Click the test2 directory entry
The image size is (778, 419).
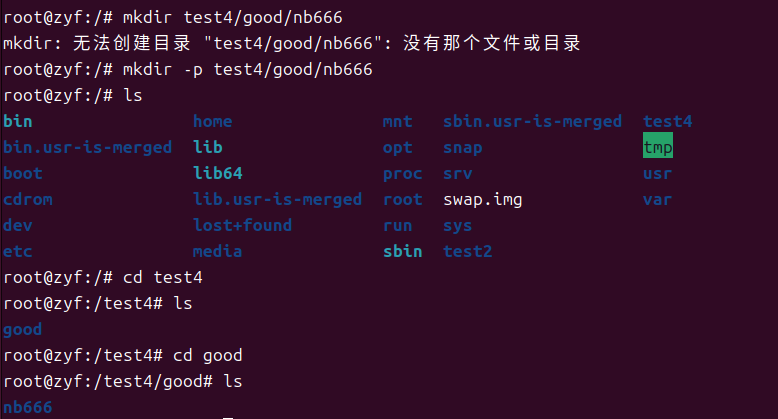click(467, 252)
